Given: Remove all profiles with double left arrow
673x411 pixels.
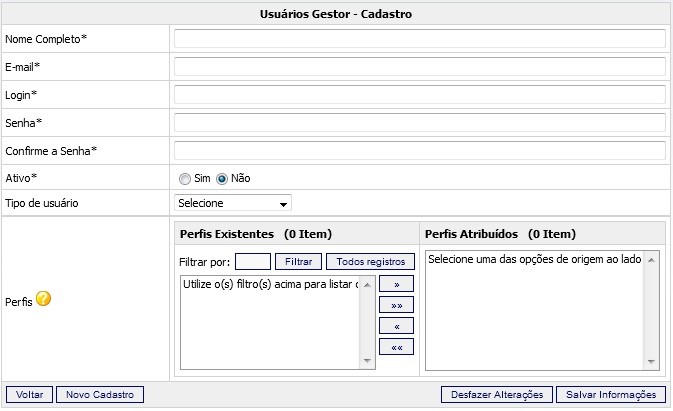Looking at the screenshot, I should coord(396,347).
